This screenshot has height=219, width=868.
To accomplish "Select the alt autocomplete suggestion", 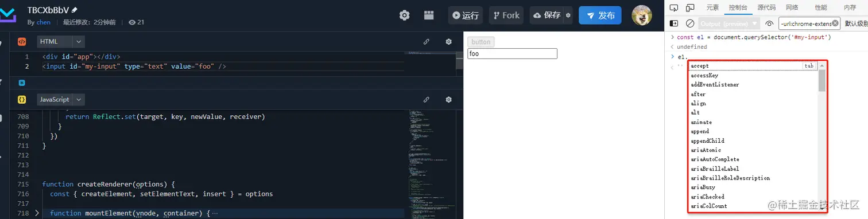I will (753, 112).
